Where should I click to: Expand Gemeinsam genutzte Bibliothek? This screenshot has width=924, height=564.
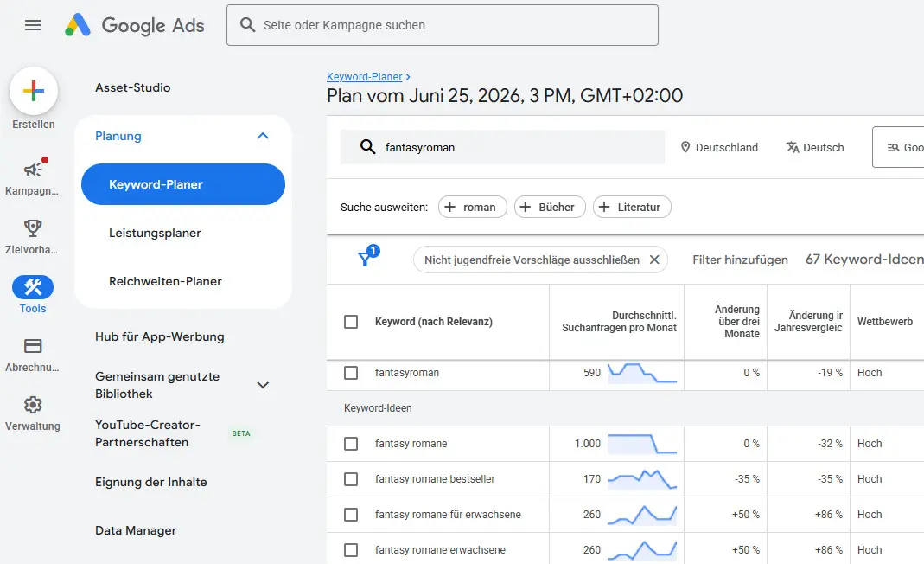coord(263,385)
